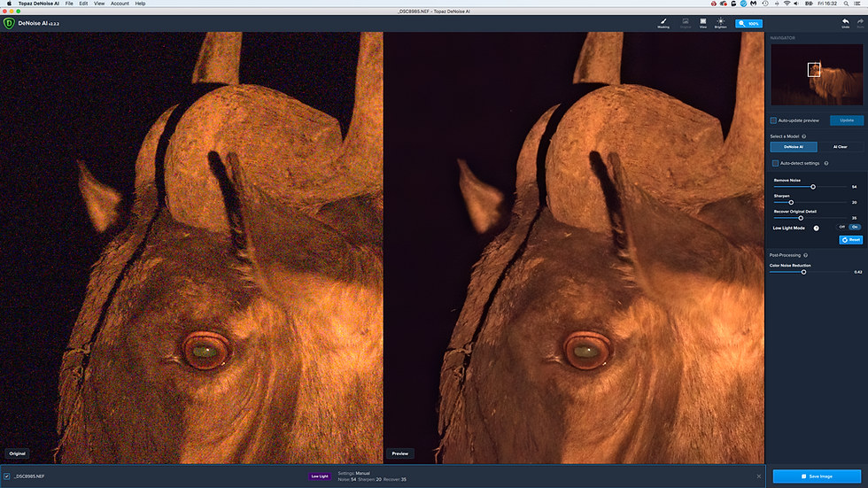
Task: Open macOS Spotlight search icon
Action: click(x=846, y=4)
